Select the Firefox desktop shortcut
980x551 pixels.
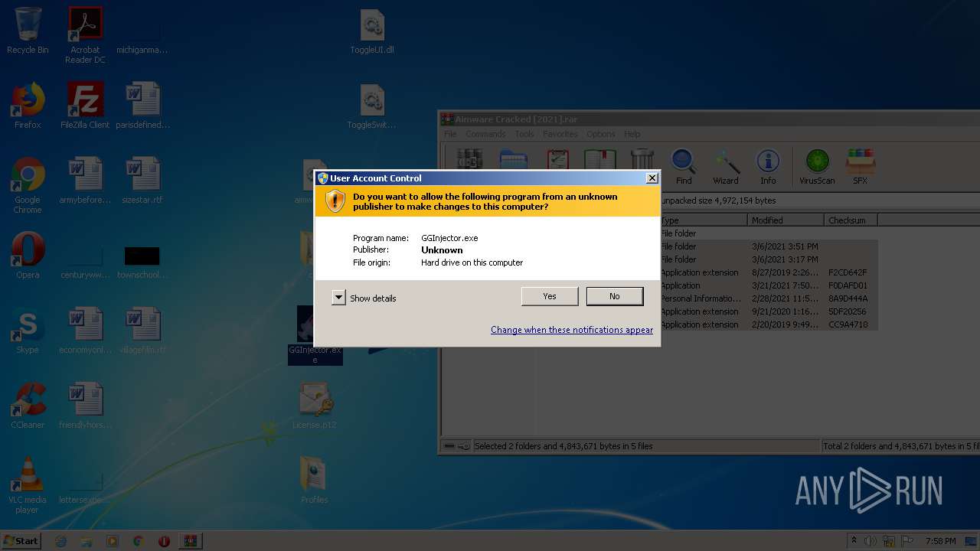tap(28, 106)
